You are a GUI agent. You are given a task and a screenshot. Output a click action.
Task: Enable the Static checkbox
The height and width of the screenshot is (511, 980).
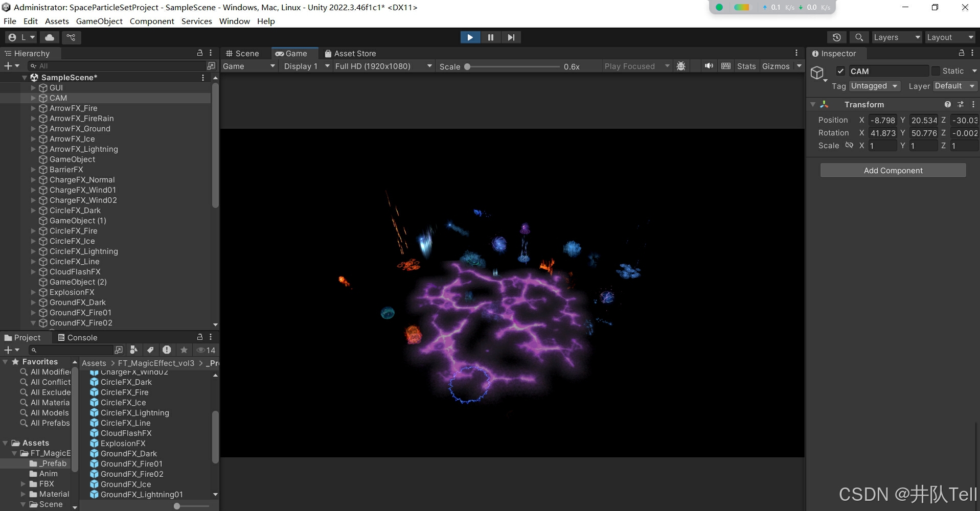coord(936,71)
